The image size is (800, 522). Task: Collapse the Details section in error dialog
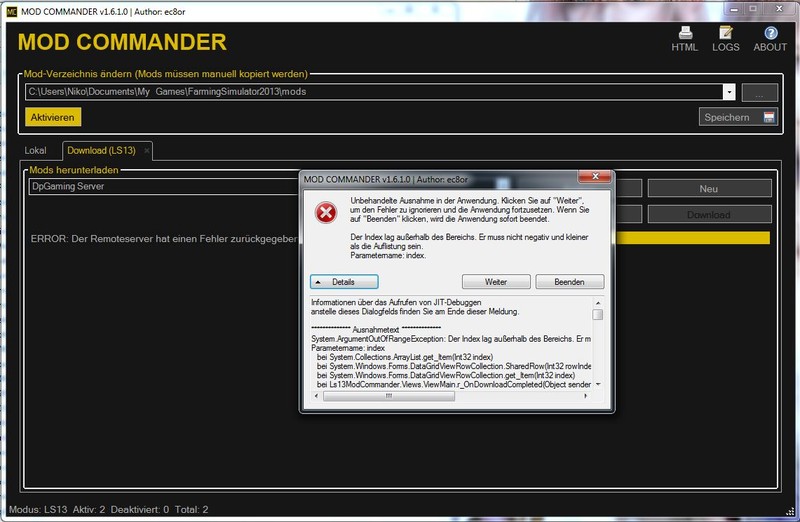point(344,282)
